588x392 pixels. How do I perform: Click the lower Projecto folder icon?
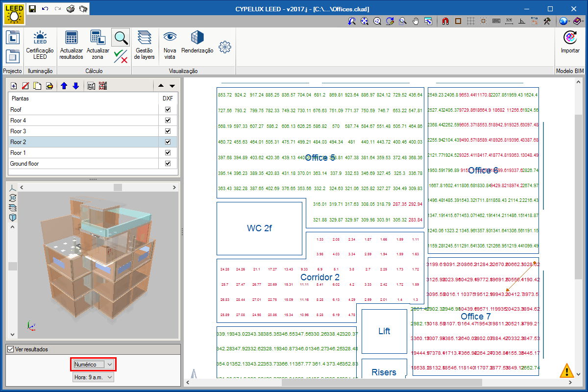(x=13, y=55)
